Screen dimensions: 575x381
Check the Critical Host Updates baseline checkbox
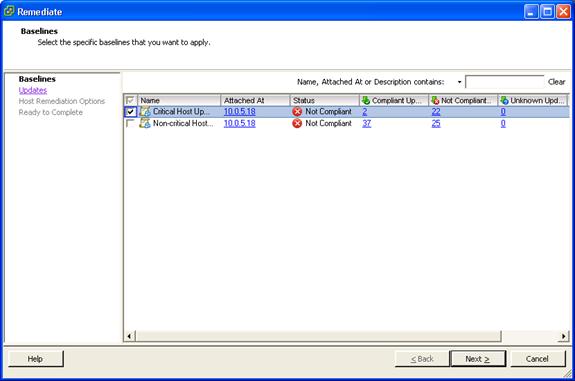(131, 112)
